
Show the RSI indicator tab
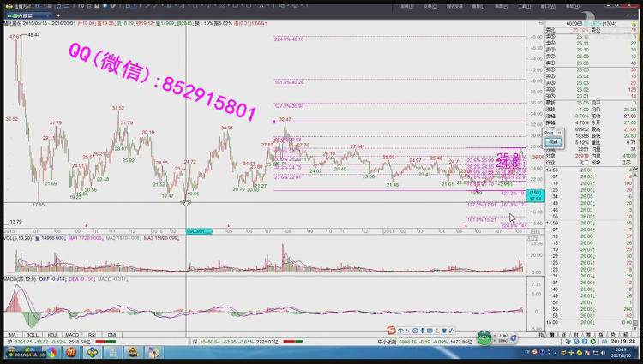pos(93,334)
